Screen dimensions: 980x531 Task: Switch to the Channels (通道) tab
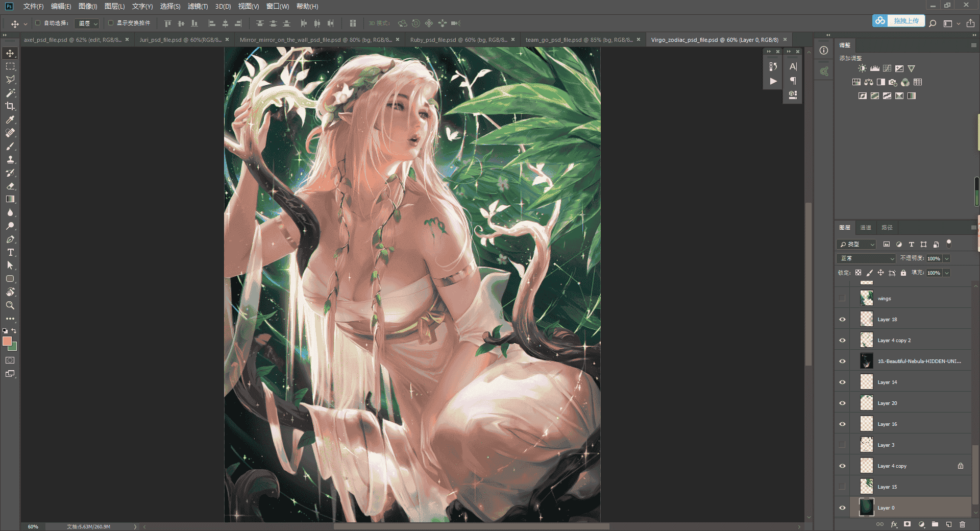click(x=866, y=228)
